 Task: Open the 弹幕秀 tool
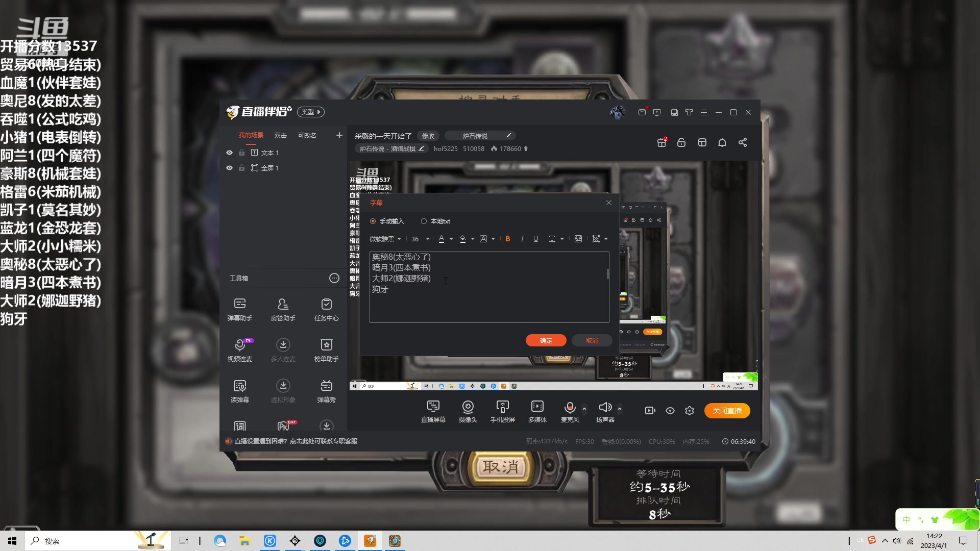pyautogui.click(x=326, y=391)
